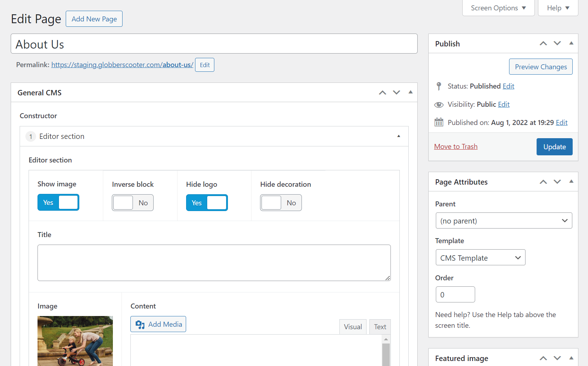Image resolution: width=588 pixels, height=366 pixels.
Task: Switch to the Text editor tab
Action: point(380,327)
